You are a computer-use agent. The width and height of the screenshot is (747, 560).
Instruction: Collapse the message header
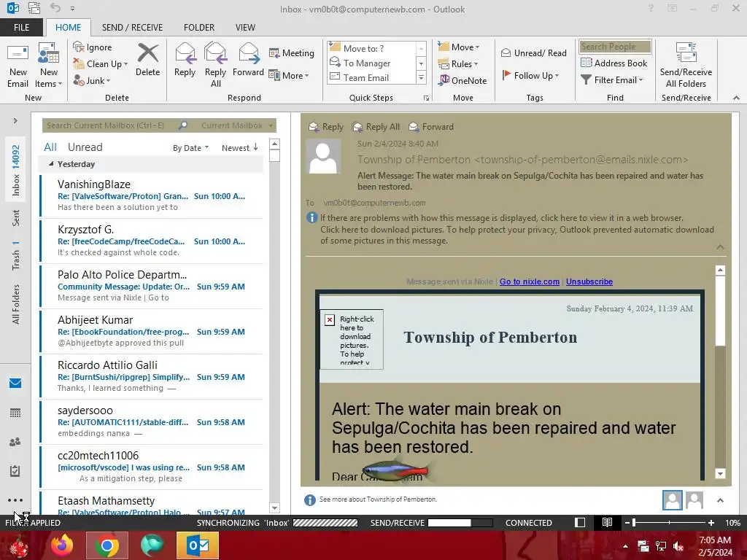[720, 247]
